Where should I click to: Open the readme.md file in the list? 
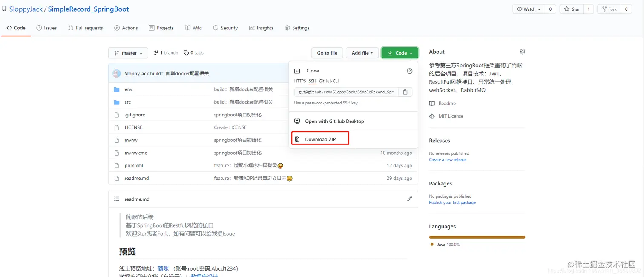click(x=137, y=179)
